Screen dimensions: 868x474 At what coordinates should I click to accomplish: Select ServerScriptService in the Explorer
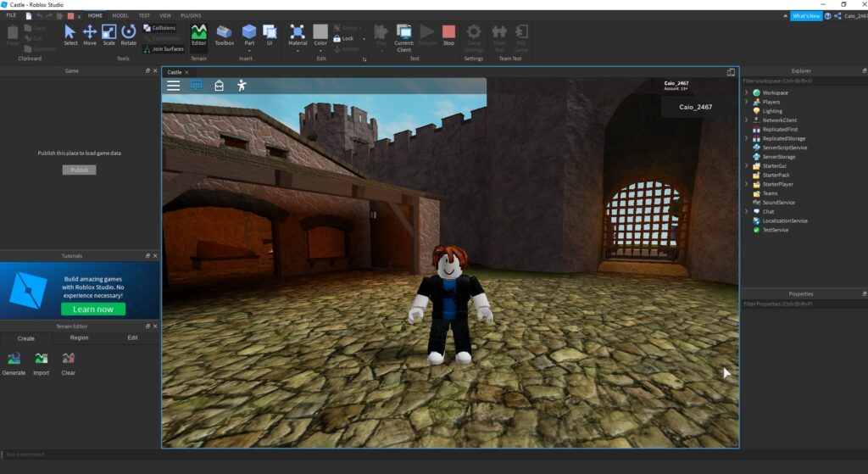click(x=784, y=148)
